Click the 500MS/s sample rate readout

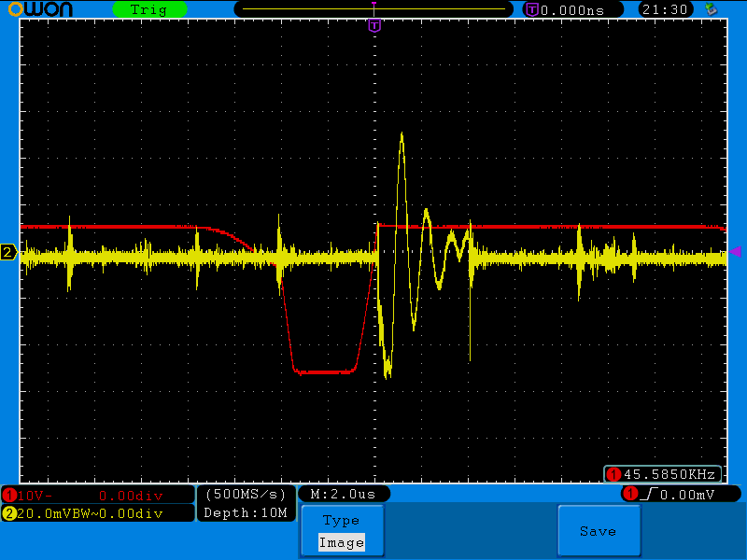246,494
